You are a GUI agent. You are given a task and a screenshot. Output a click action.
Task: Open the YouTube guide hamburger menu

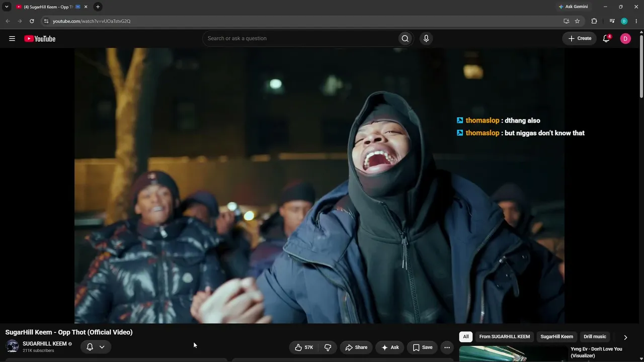(12, 39)
